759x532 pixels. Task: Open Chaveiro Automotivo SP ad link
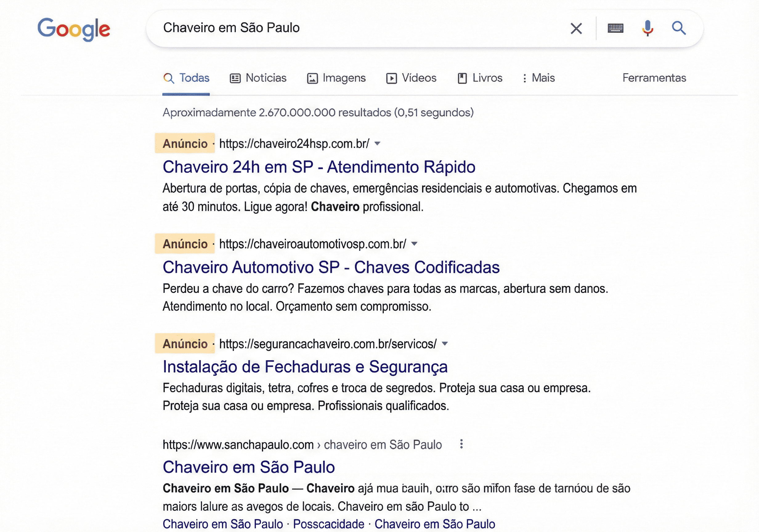(x=331, y=267)
